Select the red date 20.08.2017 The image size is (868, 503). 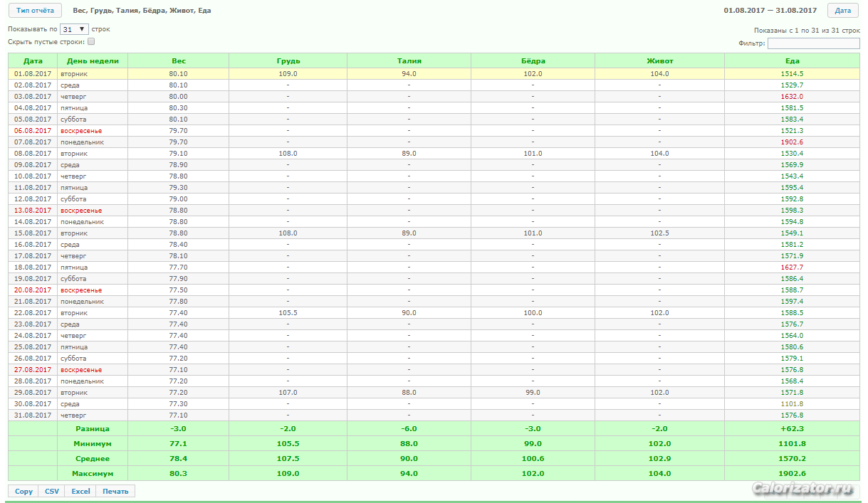33,290
